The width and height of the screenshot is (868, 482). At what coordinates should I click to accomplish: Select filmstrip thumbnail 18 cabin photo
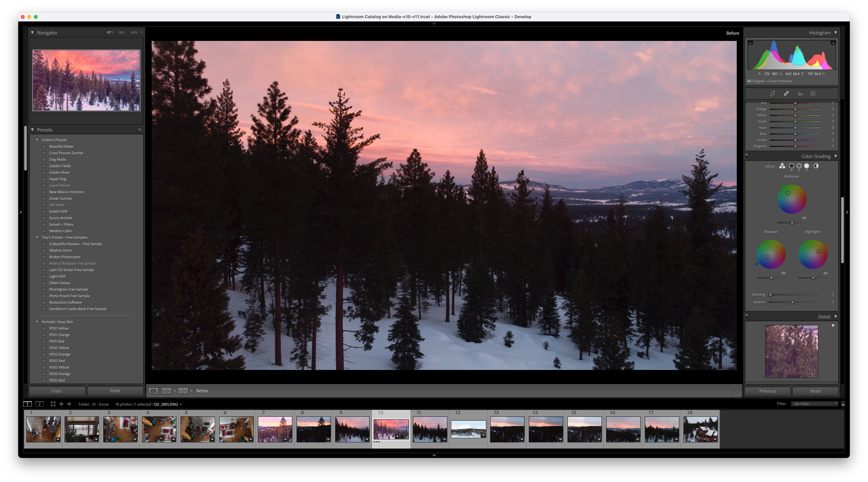700,429
